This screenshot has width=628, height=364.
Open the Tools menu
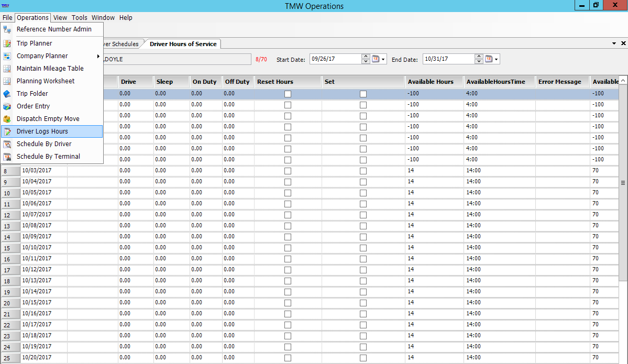79,18
